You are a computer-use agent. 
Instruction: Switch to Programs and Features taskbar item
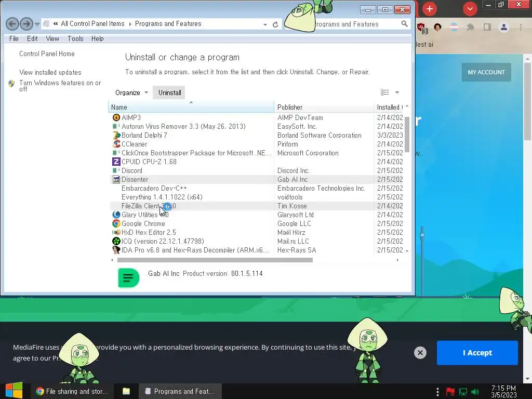[x=180, y=391]
